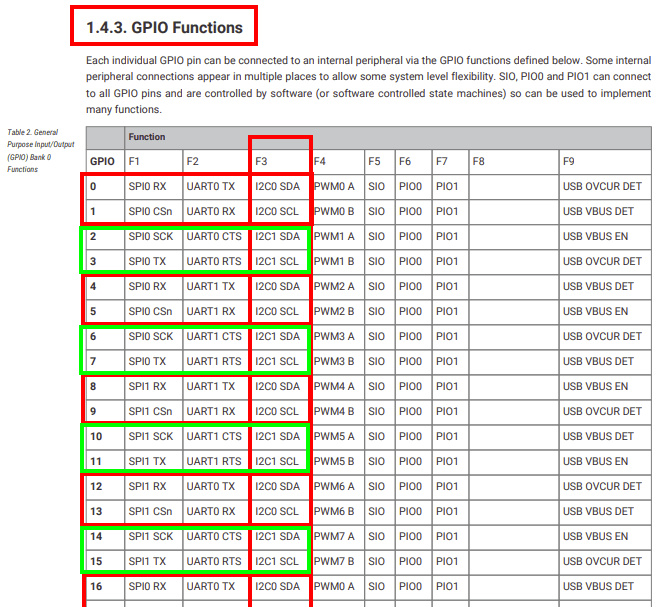This screenshot has height=607, width=660.
Task: Click 'SIO' cell in GPIO 9 row
Action: 376,411
